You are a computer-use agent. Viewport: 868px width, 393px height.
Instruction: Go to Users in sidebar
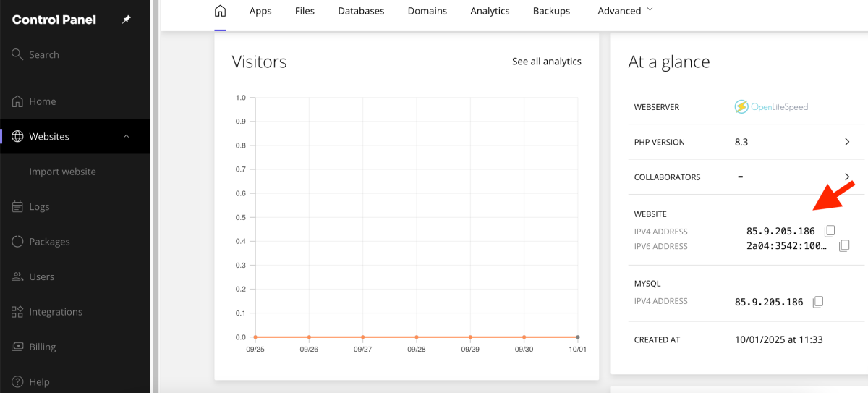(41, 276)
